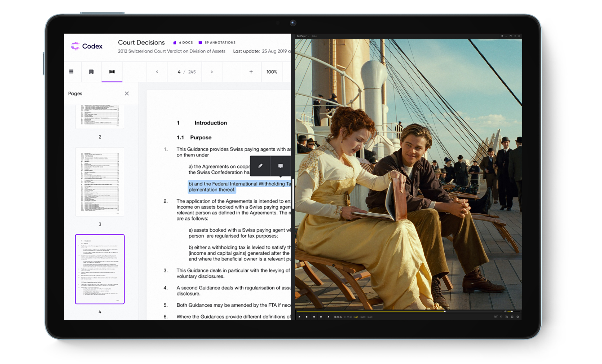Click the 100% zoom level value
Screen dimensions: 602x364
tap(272, 72)
